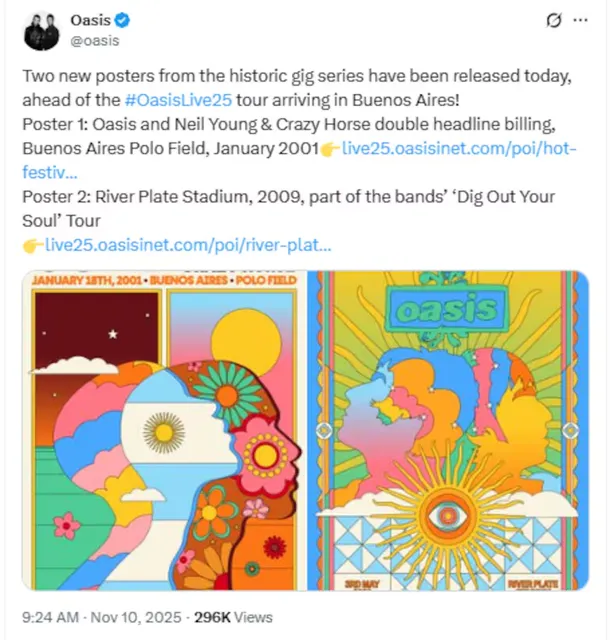Click the Oasis display name

tap(91, 21)
